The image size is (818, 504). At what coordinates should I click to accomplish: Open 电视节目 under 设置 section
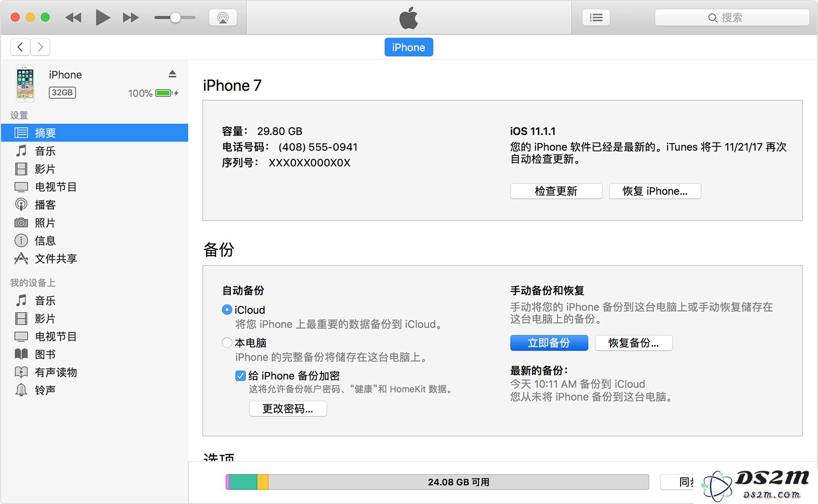pos(94,187)
